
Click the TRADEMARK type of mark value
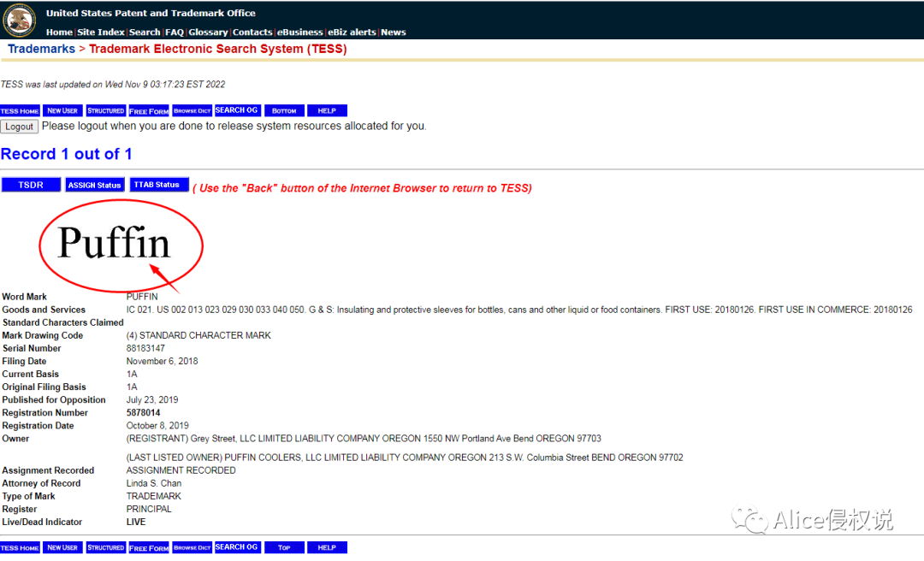click(154, 496)
